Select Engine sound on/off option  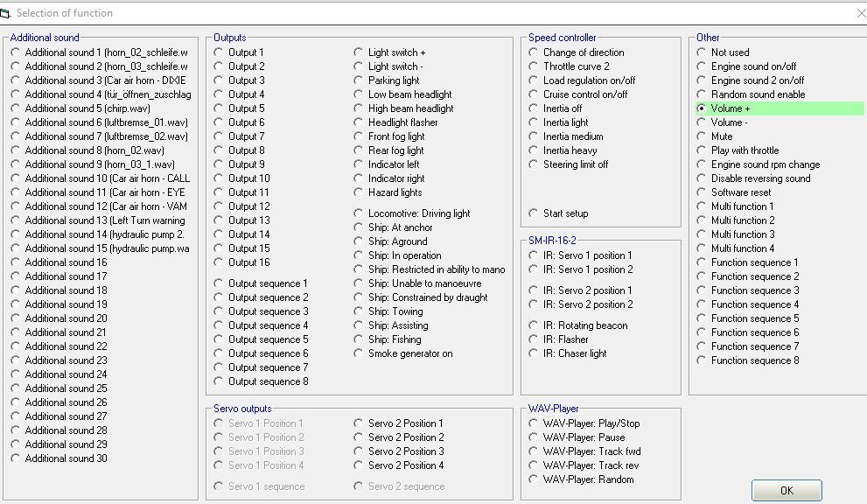pos(702,66)
